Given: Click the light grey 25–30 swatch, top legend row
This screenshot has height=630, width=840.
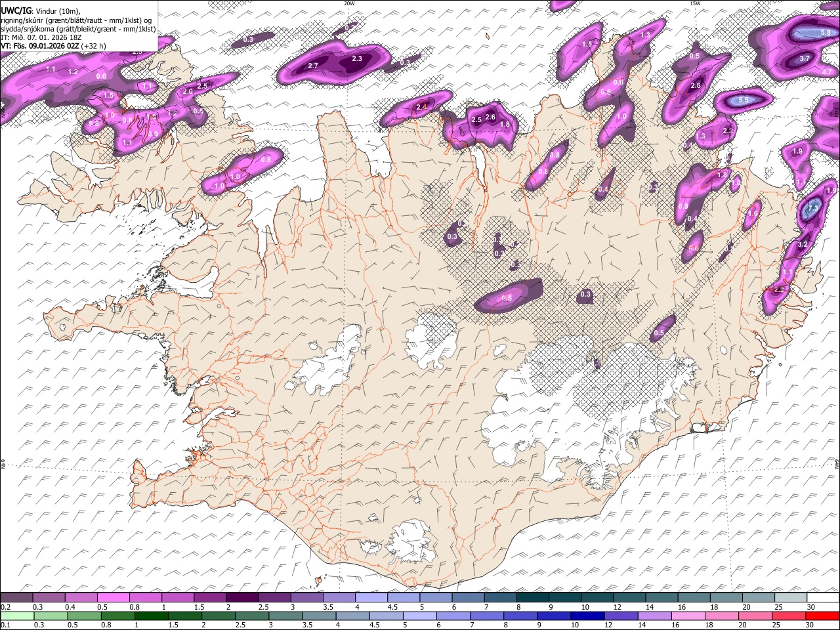Looking at the screenshot, I should 790,597.
